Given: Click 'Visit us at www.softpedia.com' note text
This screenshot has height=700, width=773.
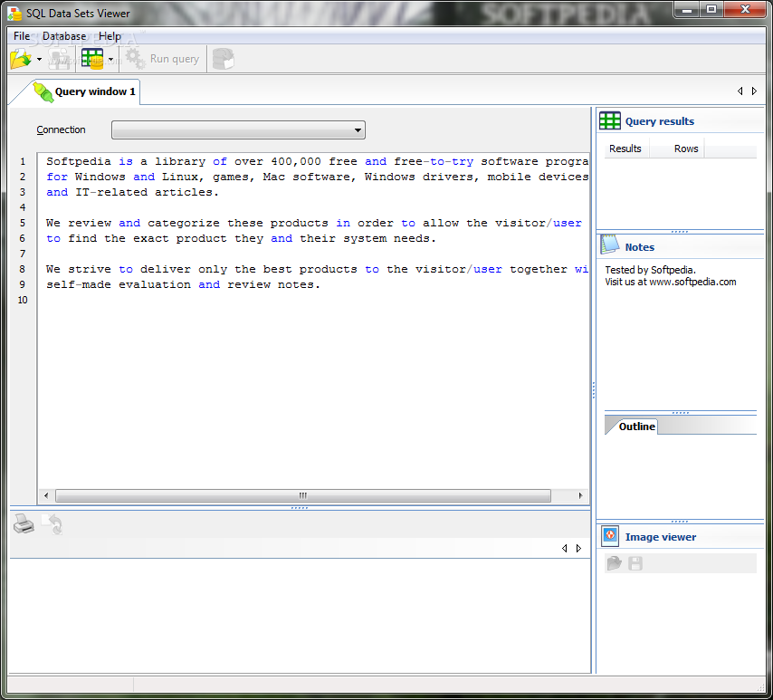Looking at the screenshot, I should [671, 283].
